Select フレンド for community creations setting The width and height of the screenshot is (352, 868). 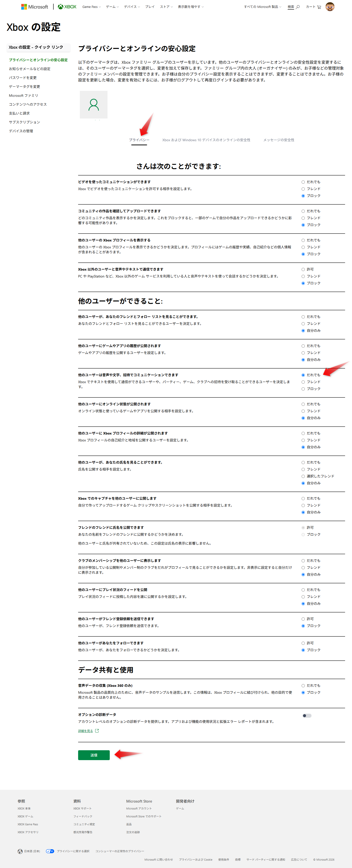pos(303,218)
